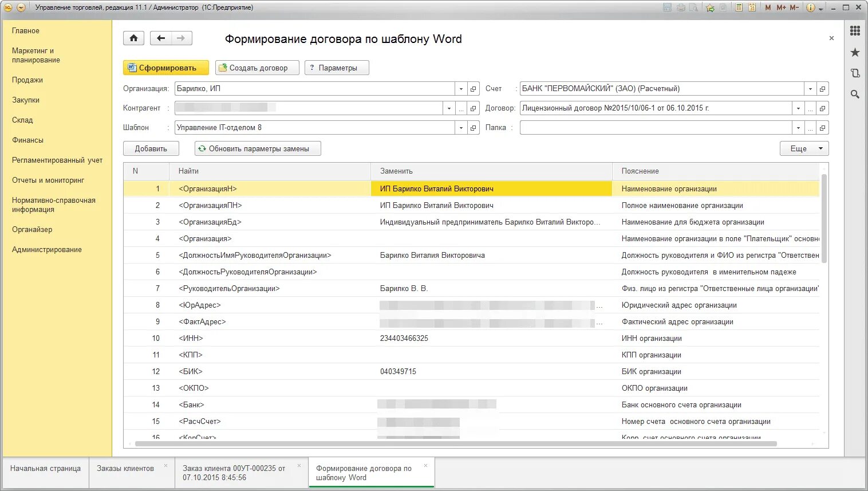Expand the arrow next to the info icon

pyautogui.click(x=820, y=9)
